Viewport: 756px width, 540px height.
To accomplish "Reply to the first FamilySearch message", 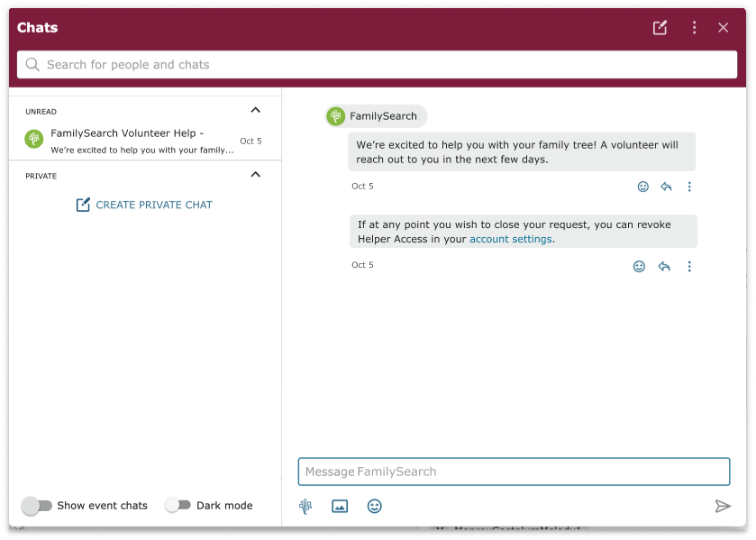I will coord(666,187).
